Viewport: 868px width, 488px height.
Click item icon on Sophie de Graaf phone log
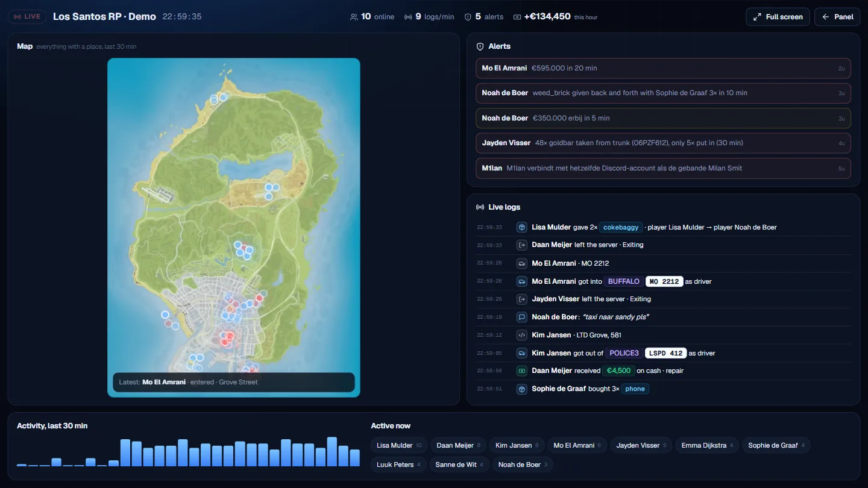(x=522, y=389)
